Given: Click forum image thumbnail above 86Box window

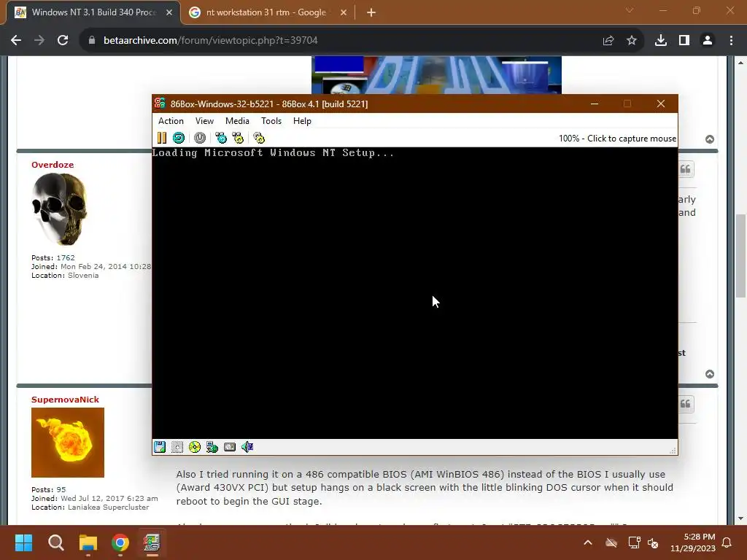Looking at the screenshot, I should (436, 75).
